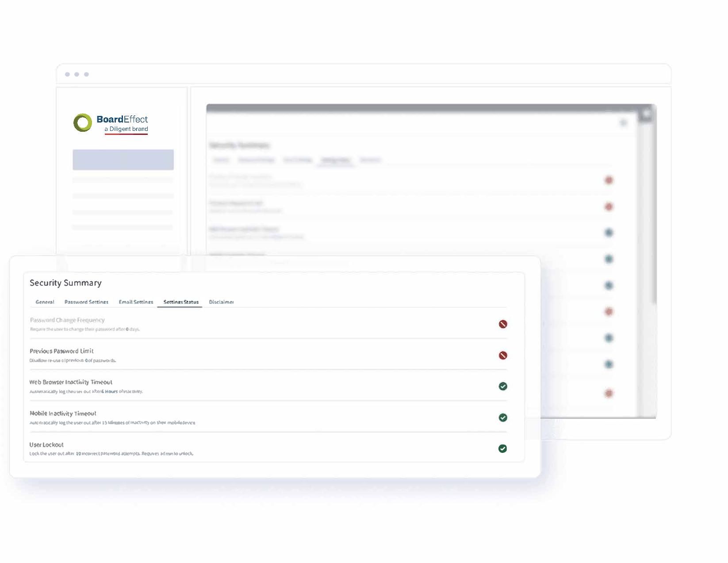Click the green check for Web Browser Inactivity Timeout
728x563 pixels.
(x=503, y=387)
